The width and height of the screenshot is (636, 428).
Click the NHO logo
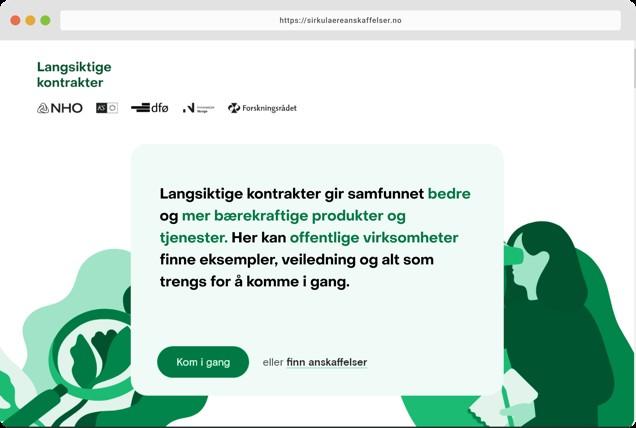[60, 108]
